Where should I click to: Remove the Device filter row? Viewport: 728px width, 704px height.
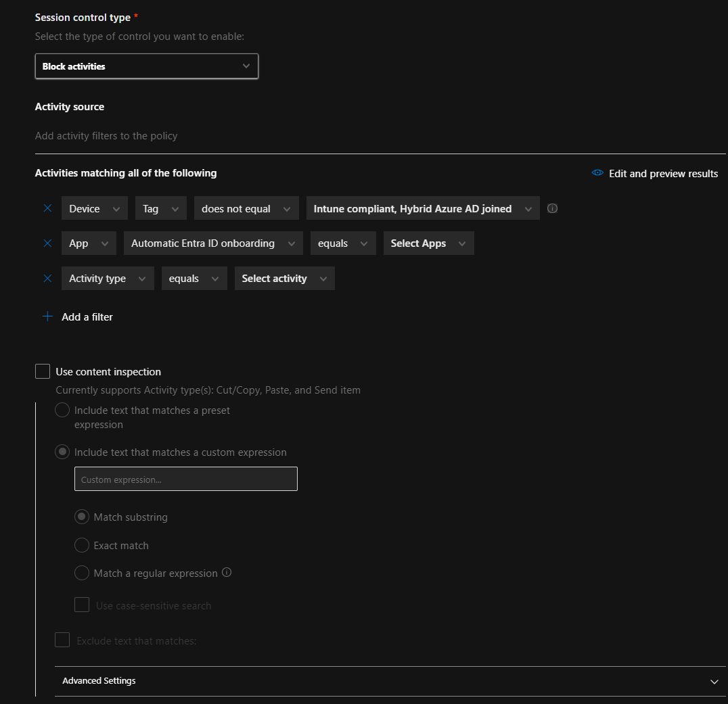tap(47, 209)
